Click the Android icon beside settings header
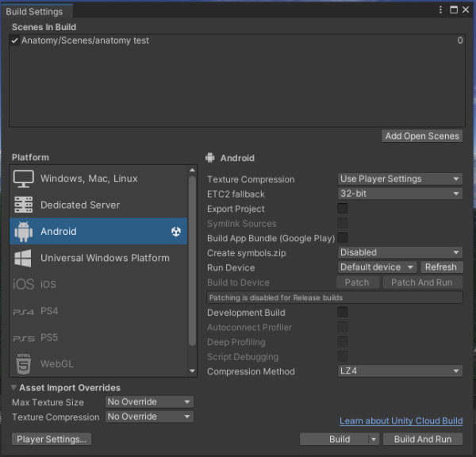The width and height of the screenshot is (476, 457). click(x=209, y=158)
